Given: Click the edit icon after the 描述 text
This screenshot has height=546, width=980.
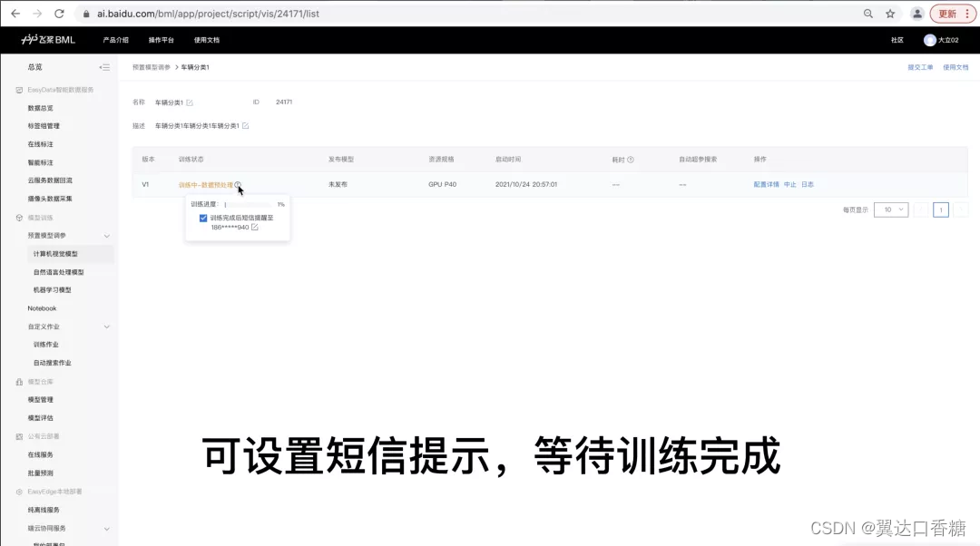Looking at the screenshot, I should pos(243,124).
